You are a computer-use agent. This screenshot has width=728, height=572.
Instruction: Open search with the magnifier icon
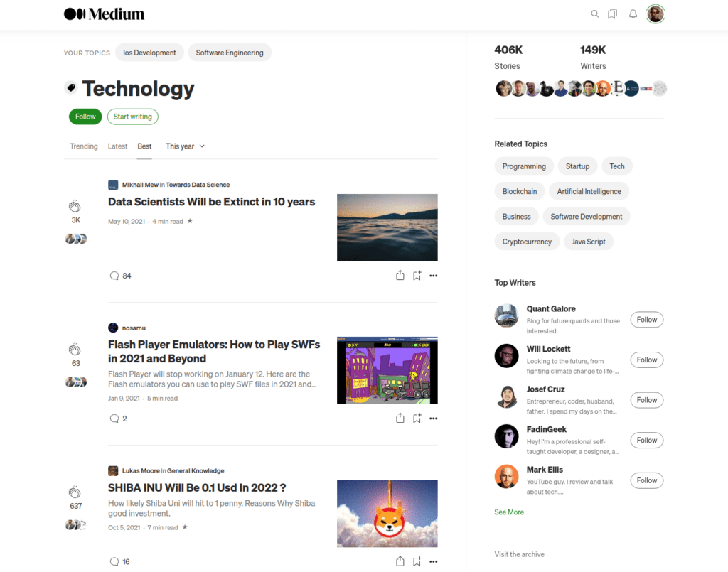pyautogui.click(x=594, y=14)
